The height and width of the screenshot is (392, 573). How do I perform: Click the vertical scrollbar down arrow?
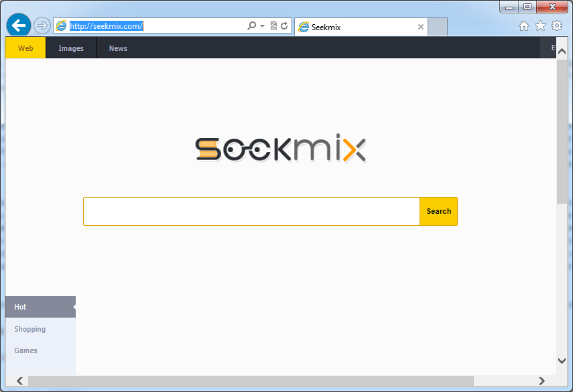[x=562, y=361]
